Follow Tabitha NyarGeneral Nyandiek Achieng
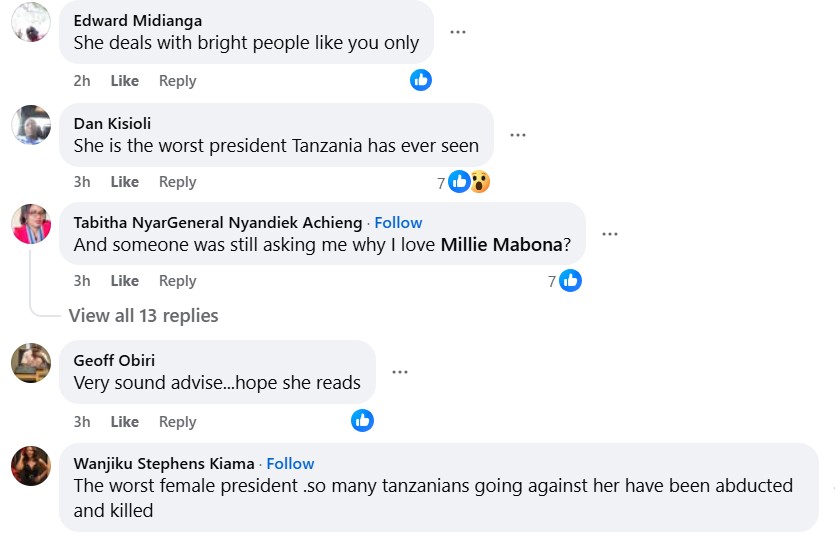Screen dimensions: 835x533 pos(398,223)
